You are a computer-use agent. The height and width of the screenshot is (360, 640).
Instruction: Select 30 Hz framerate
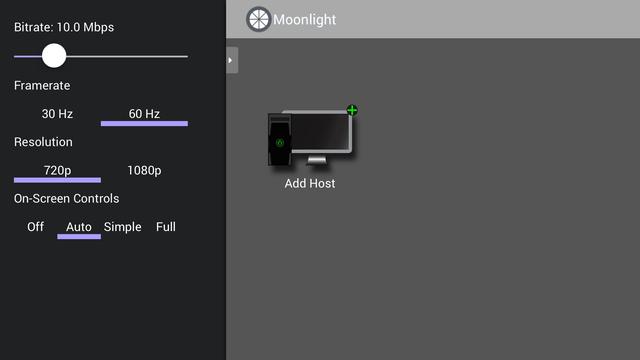coord(57,114)
